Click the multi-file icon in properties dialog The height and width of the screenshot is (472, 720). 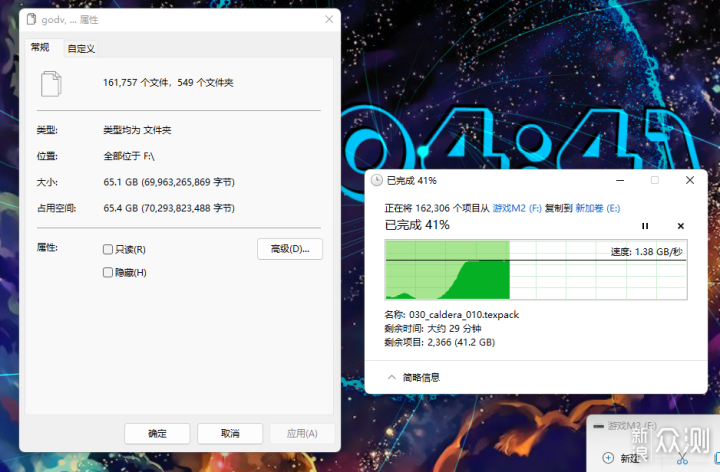51,84
